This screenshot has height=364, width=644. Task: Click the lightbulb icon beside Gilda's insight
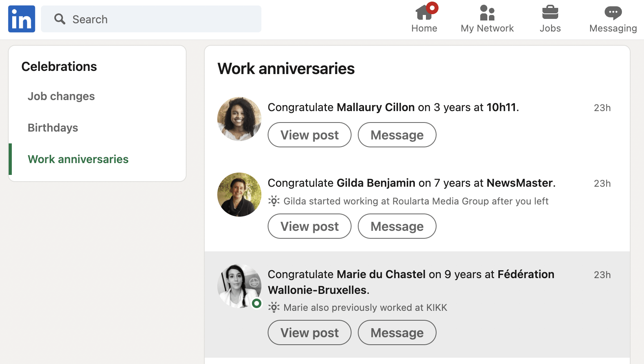pyautogui.click(x=274, y=201)
